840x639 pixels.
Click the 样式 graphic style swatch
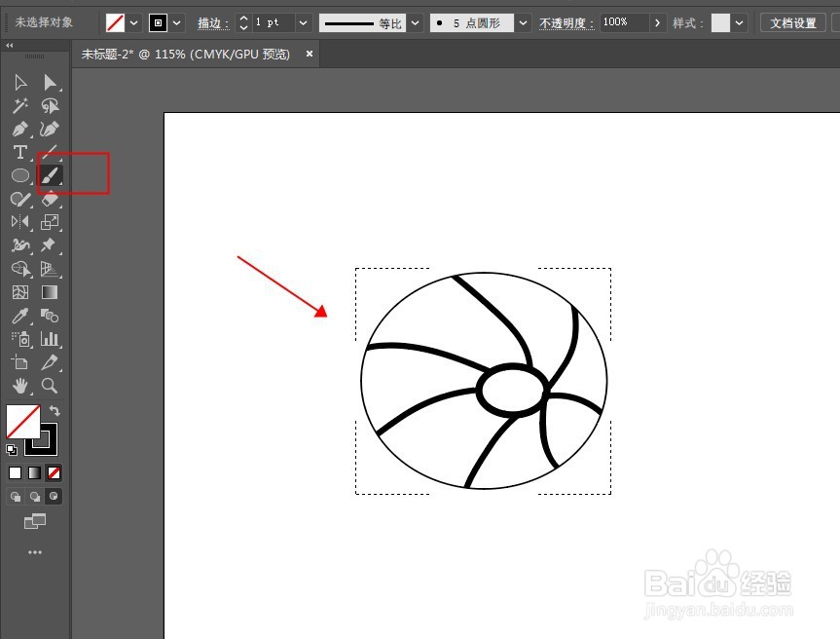720,23
